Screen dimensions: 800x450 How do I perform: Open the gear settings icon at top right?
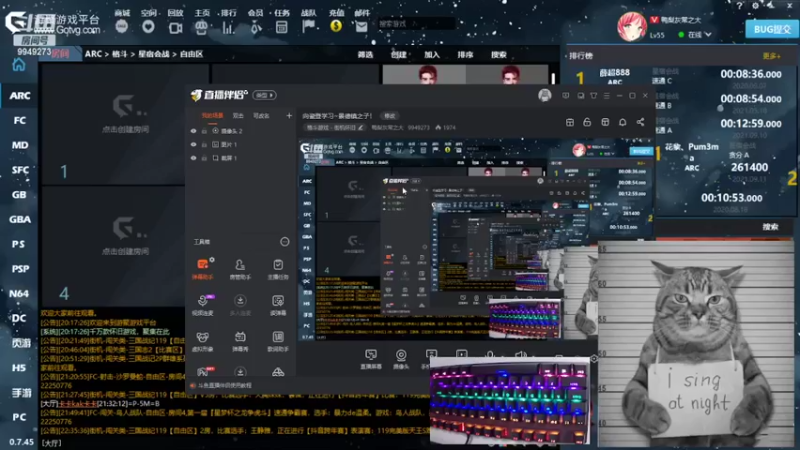point(755,6)
